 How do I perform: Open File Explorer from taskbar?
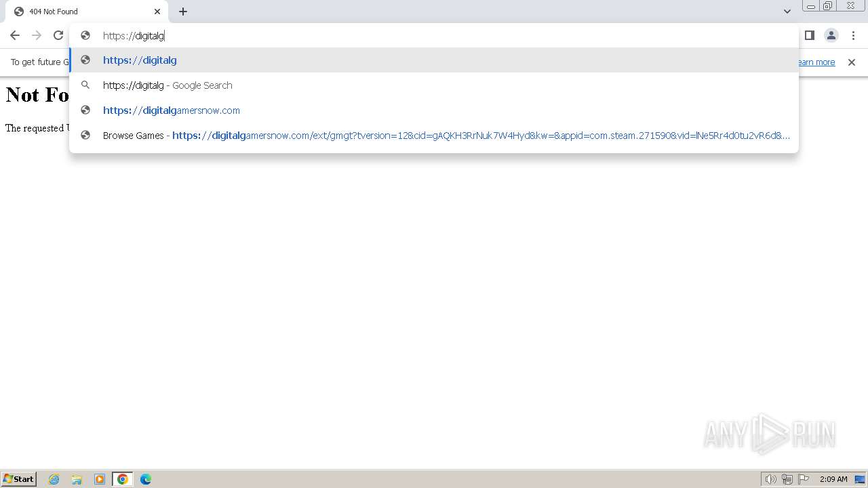77,479
